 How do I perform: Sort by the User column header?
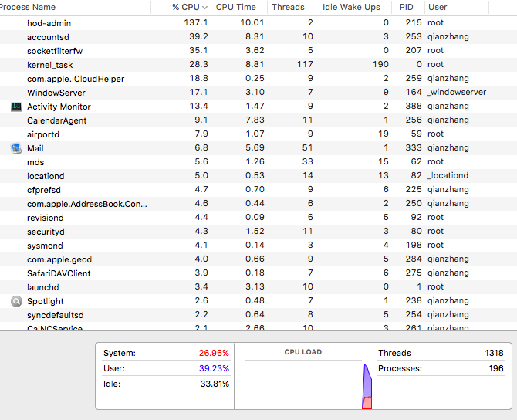[438, 7]
